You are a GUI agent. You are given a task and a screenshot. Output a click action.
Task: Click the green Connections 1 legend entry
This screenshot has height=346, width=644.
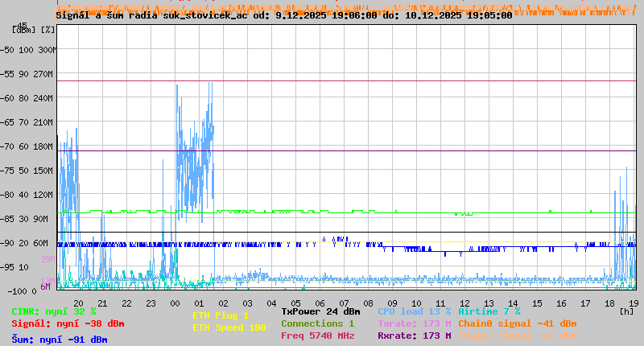click(317, 323)
